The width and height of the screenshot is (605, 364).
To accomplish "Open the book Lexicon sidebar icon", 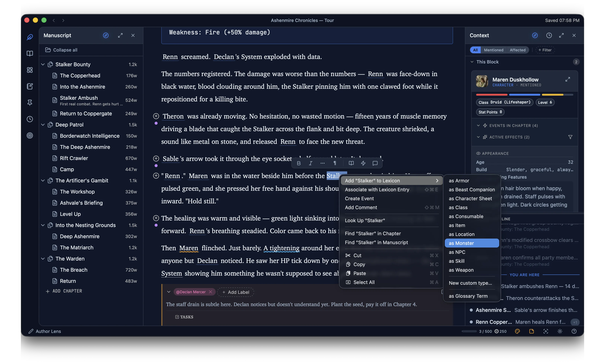I will point(30,53).
